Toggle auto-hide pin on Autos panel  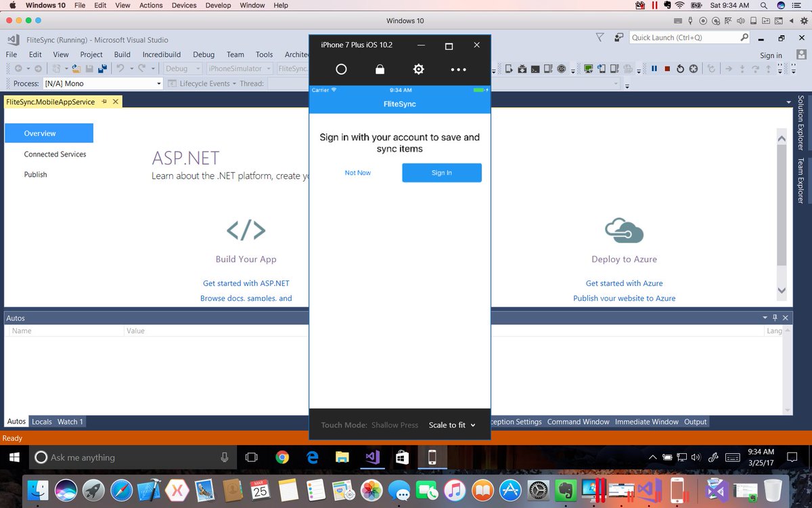click(775, 318)
